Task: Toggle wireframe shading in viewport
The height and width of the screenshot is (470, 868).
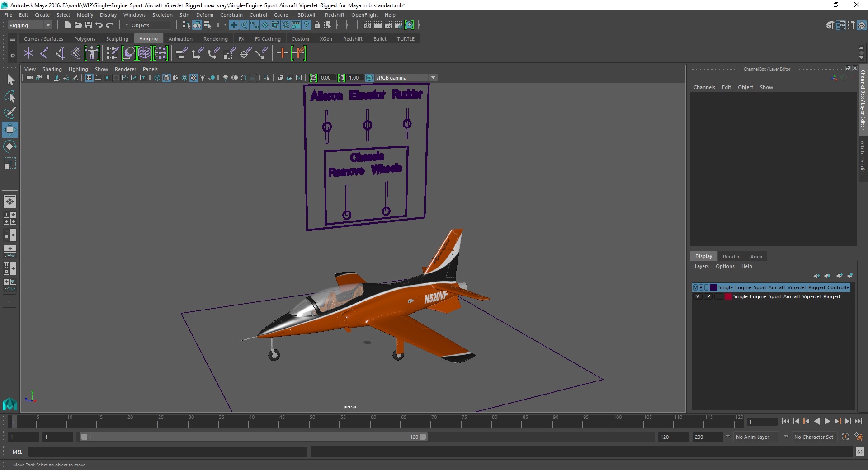Action: pos(157,78)
